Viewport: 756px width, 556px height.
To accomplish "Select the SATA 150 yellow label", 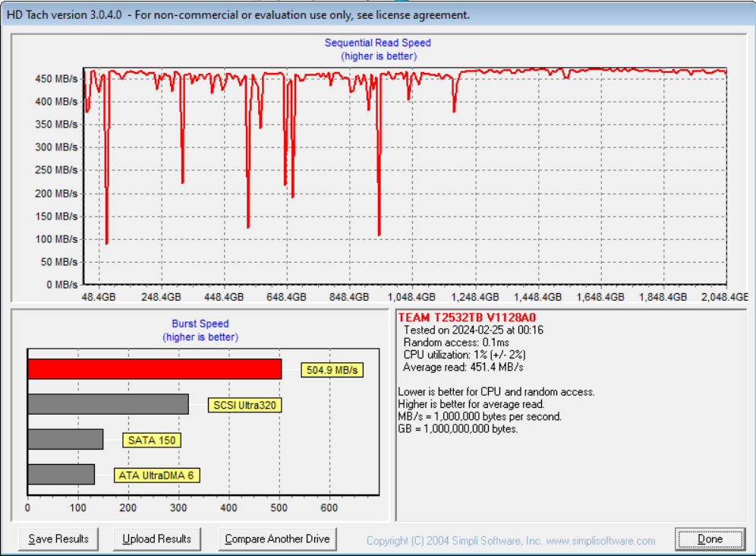I will click(x=153, y=441).
